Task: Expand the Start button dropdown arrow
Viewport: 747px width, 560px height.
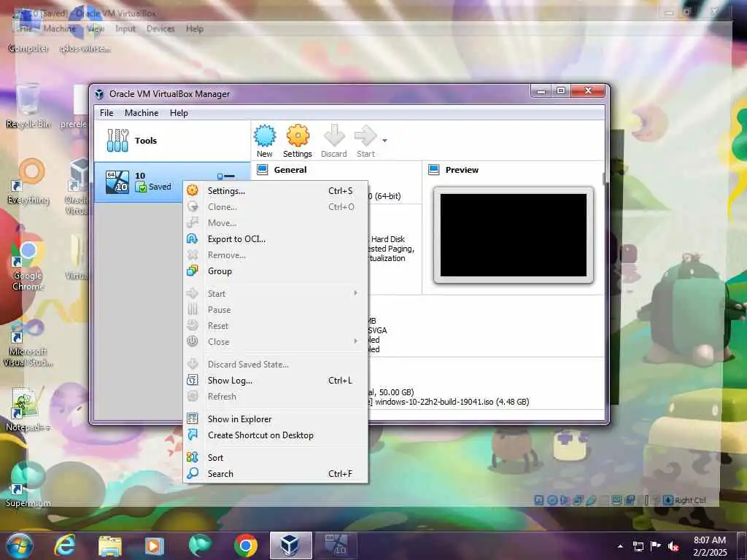Action: tap(384, 141)
